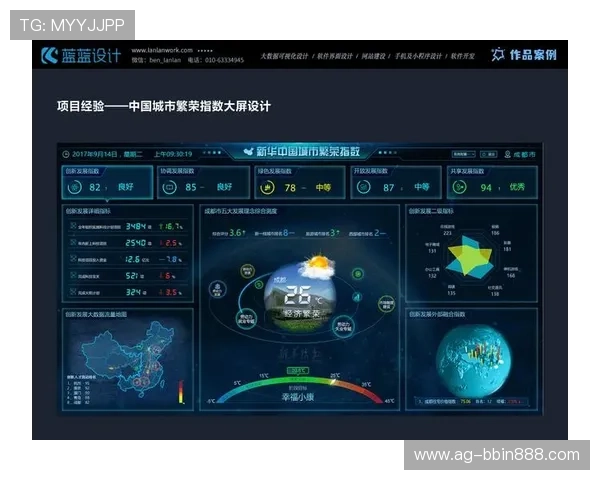Click the 新华中国城市繁荣指数 title
The image size is (600, 480).
pos(308,152)
